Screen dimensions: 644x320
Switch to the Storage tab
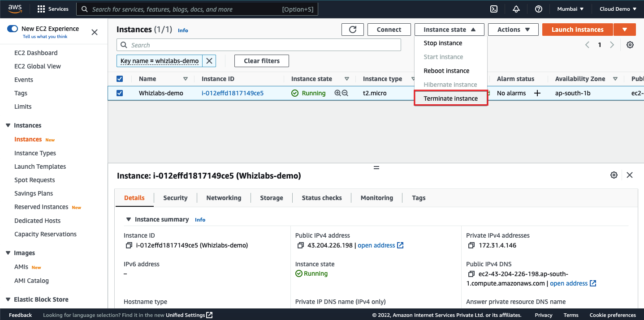(x=272, y=198)
